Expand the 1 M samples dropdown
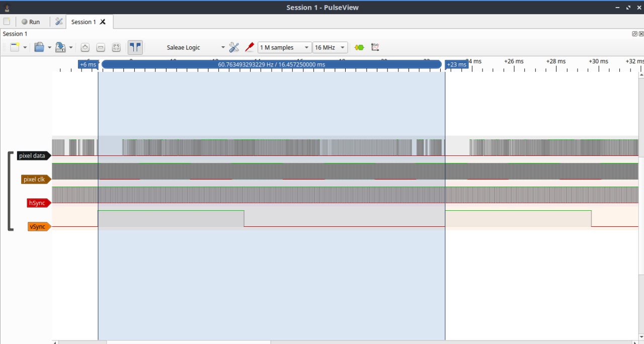This screenshot has height=344, width=644. (x=284, y=47)
